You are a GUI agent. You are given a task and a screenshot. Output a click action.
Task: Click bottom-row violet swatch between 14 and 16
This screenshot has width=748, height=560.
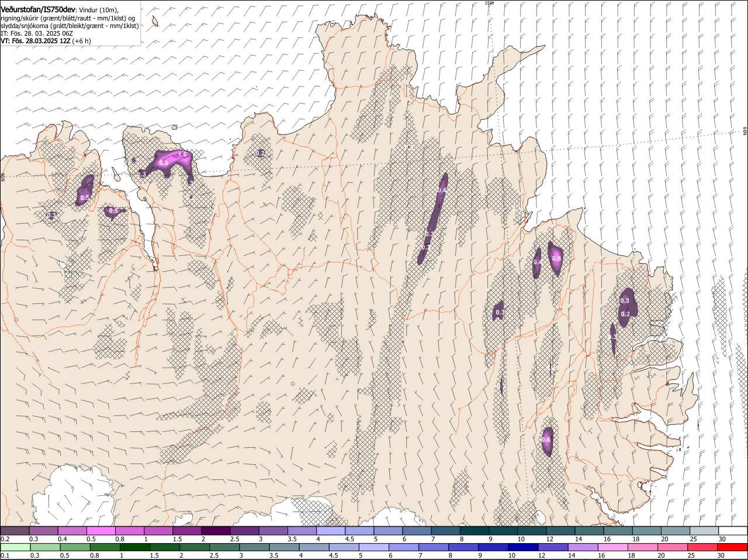coord(583,547)
